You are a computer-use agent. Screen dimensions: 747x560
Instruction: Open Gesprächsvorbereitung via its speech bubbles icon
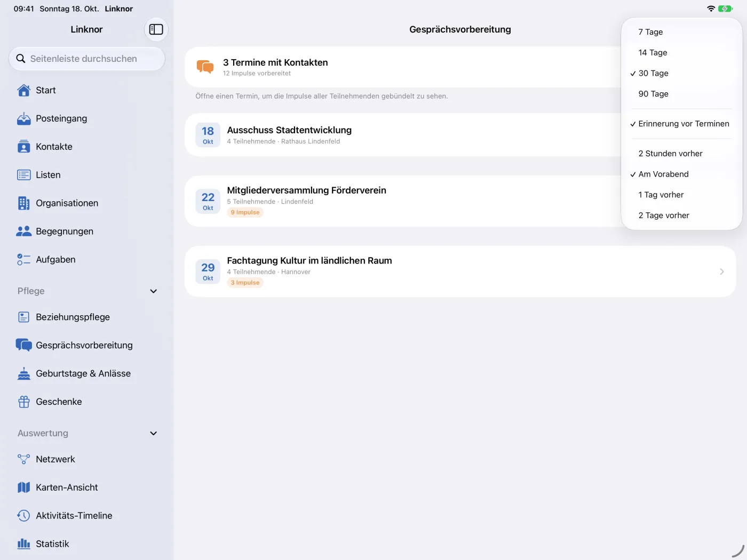[x=24, y=345]
